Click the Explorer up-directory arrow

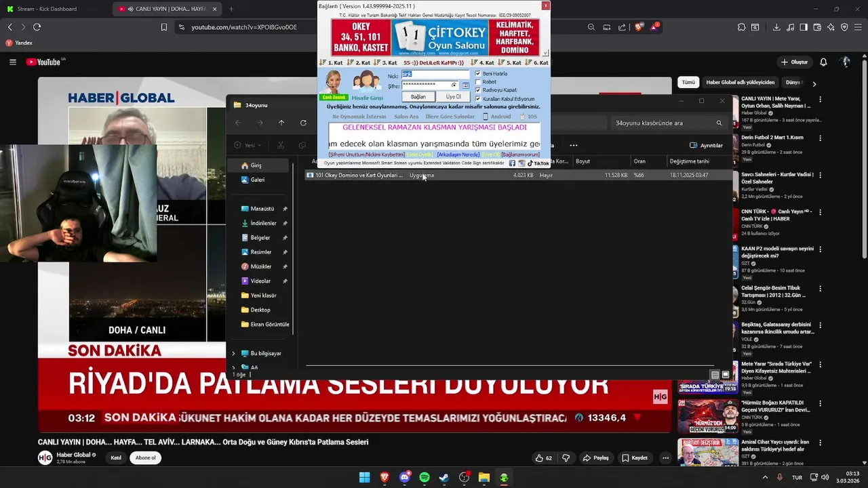[281, 123]
